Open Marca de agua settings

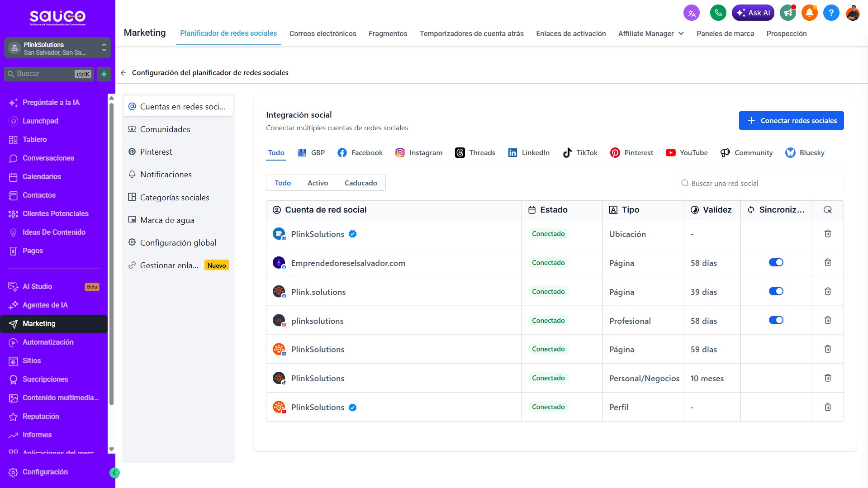pos(178,220)
